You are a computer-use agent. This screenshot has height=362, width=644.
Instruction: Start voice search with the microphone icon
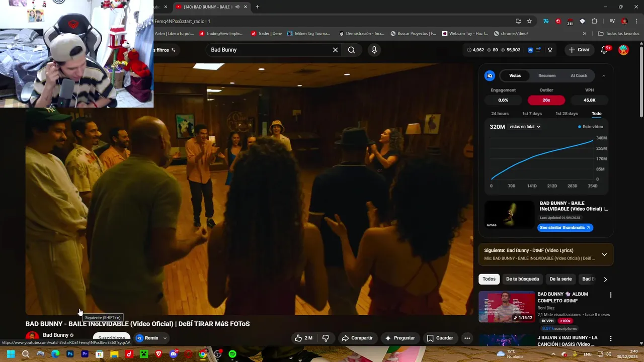tap(374, 50)
